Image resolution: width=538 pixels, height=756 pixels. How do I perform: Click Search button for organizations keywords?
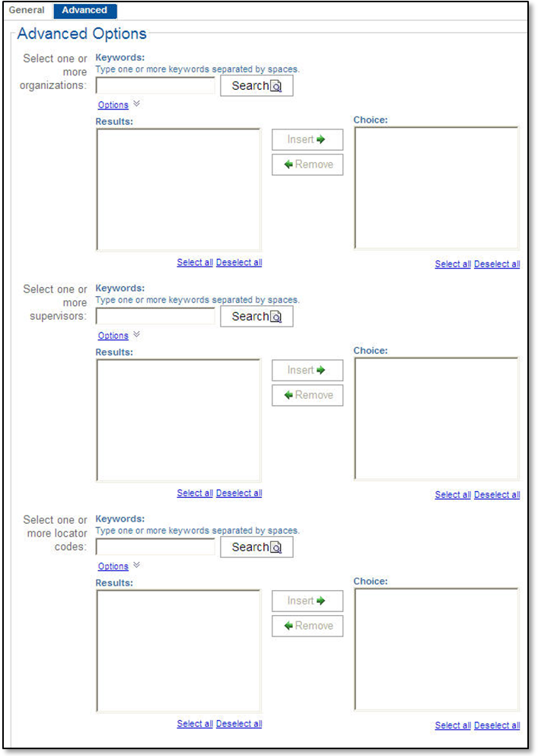[x=256, y=86]
